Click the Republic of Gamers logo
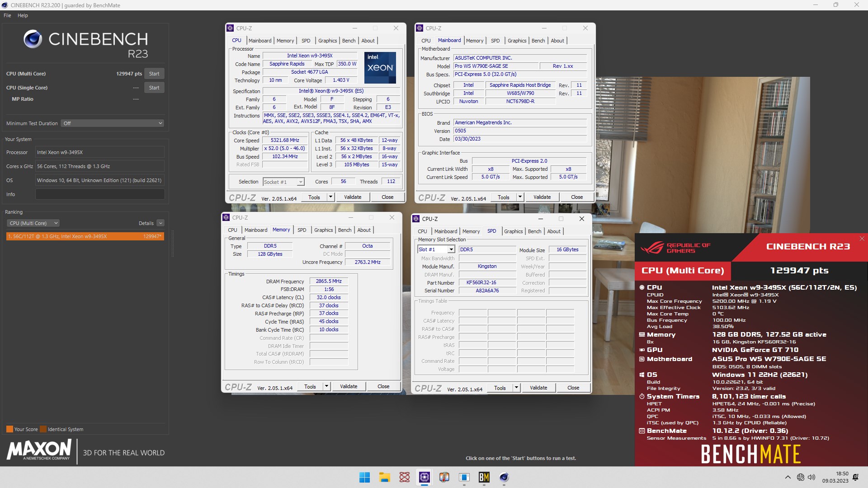 (x=675, y=248)
